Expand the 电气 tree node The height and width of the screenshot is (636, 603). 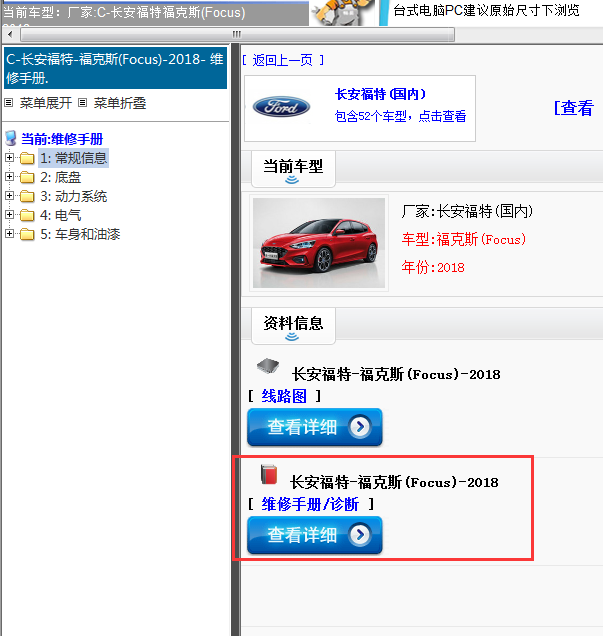(9, 215)
